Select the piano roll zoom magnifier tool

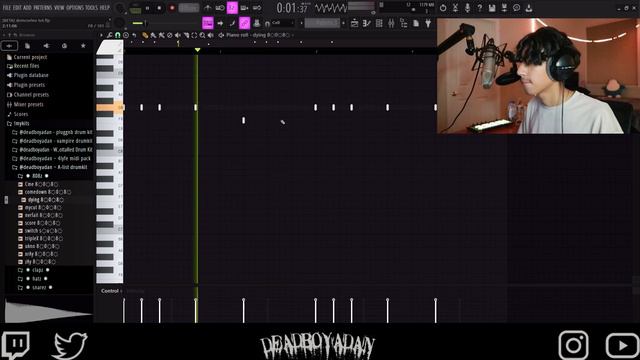[202, 35]
